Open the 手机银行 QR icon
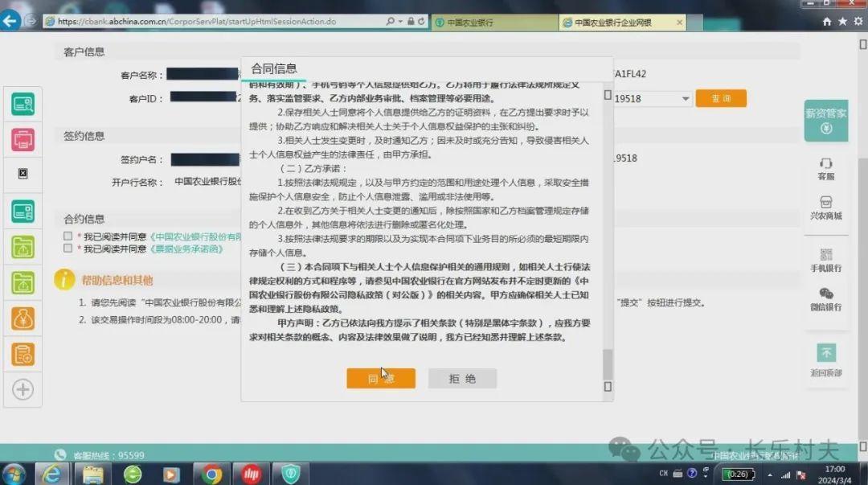Image resolution: width=868 pixels, height=485 pixels. pos(826,261)
